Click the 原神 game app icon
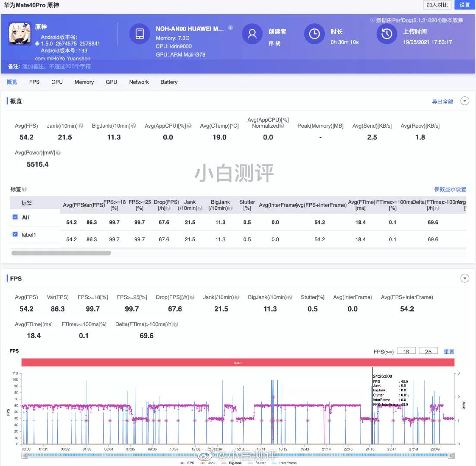This screenshot has width=476, height=466. pos(19,34)
